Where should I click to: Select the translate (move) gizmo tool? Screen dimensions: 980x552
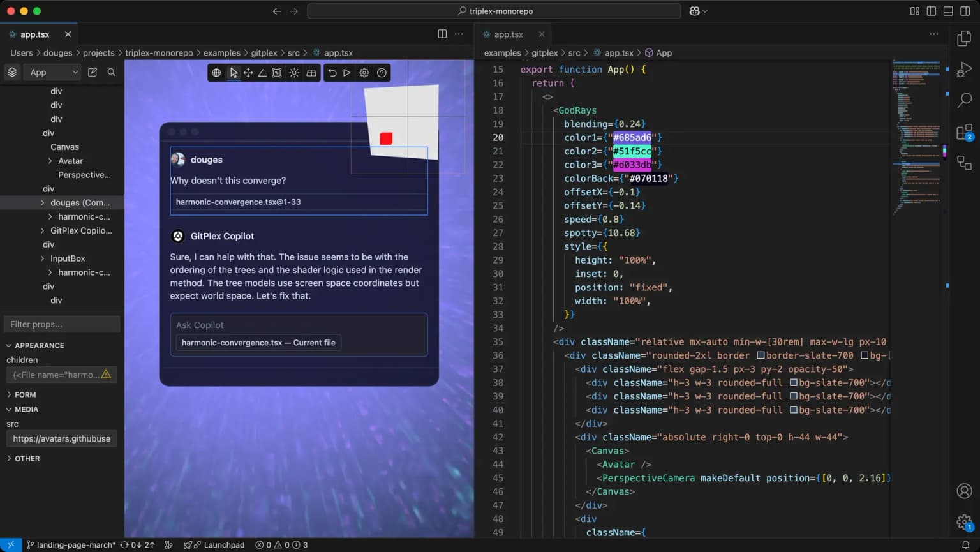(248, 73)
